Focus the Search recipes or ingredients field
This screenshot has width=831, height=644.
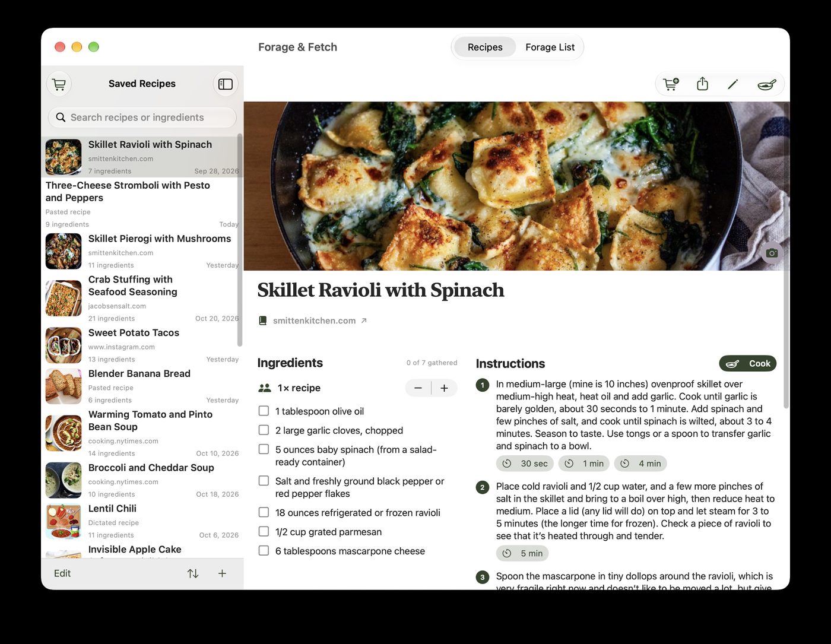(x=142, y=118)
